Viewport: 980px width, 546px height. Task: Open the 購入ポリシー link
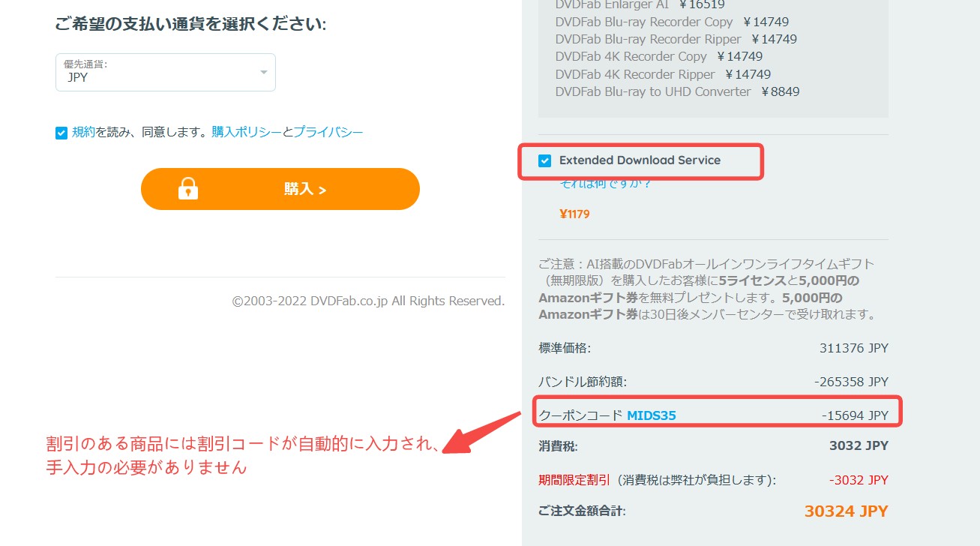coord(247,132)
